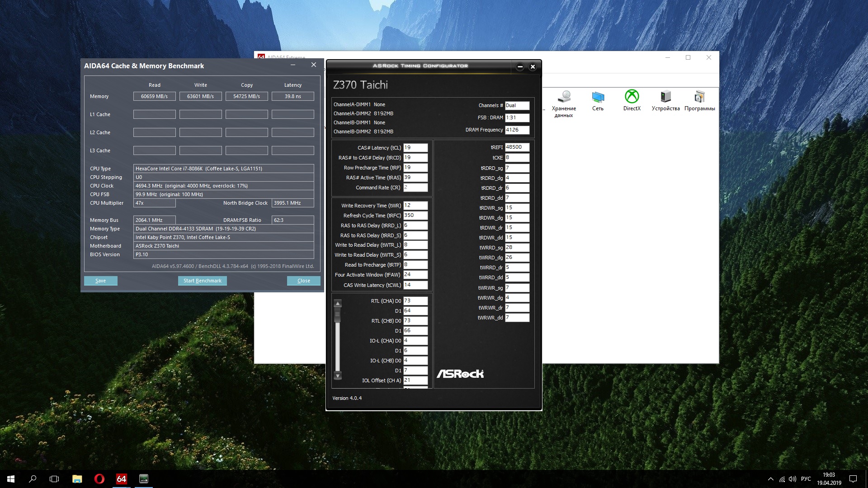Viewport: 868px width, 488px height.
Task: Open Windows Task View
Action: click(x=54, y=479)
